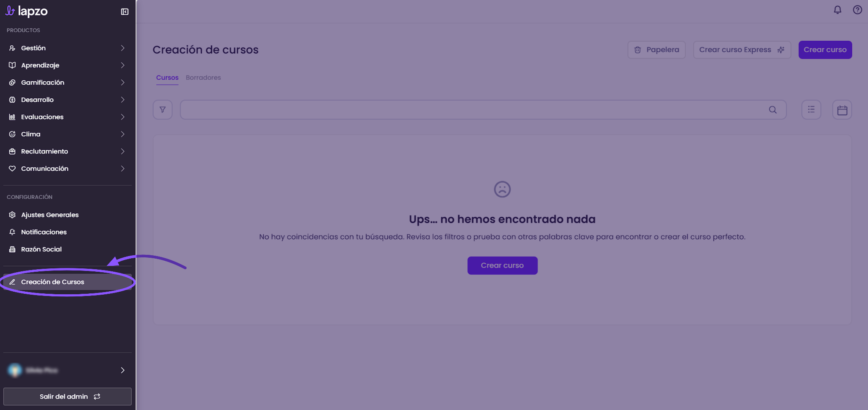Viewport: 868px width, 410px height.
Task: Open the notifications bell icon
Action: (x=837, y=10)
